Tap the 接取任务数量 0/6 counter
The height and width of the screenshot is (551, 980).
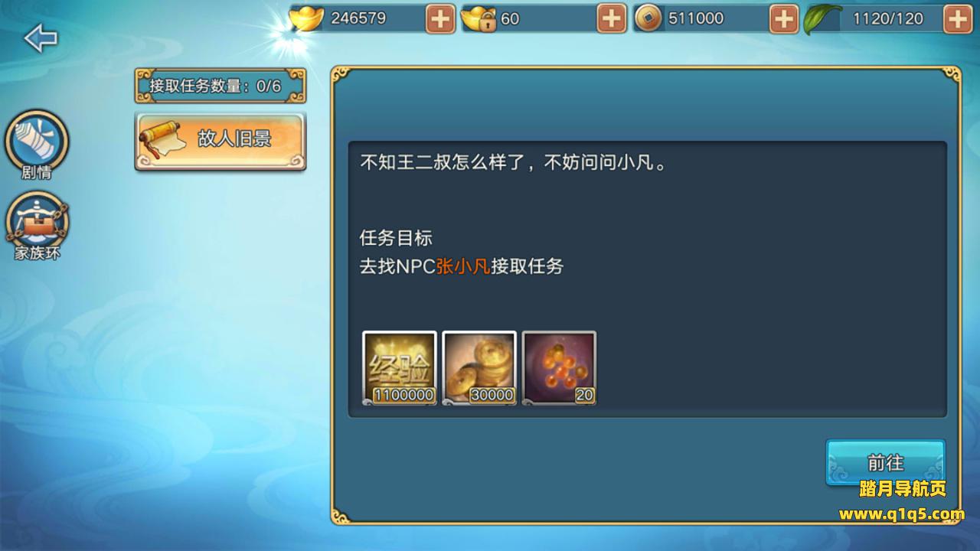(x=220, y=86)
